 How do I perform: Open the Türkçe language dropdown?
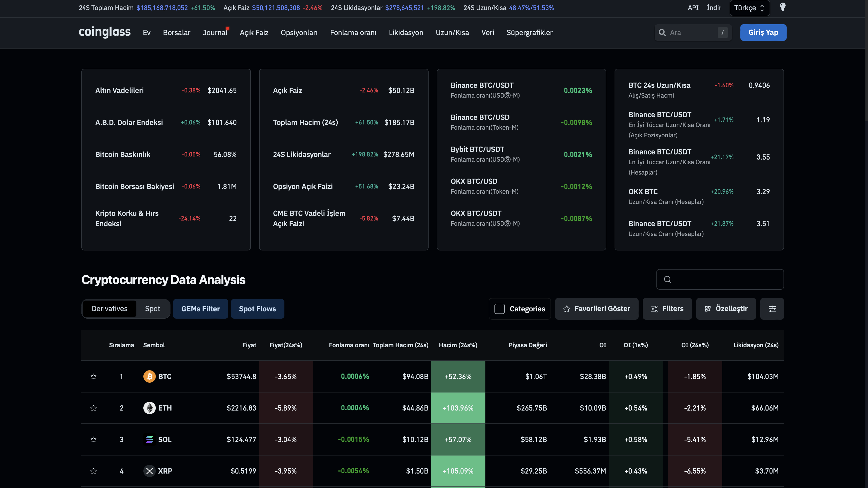(749, 8)
